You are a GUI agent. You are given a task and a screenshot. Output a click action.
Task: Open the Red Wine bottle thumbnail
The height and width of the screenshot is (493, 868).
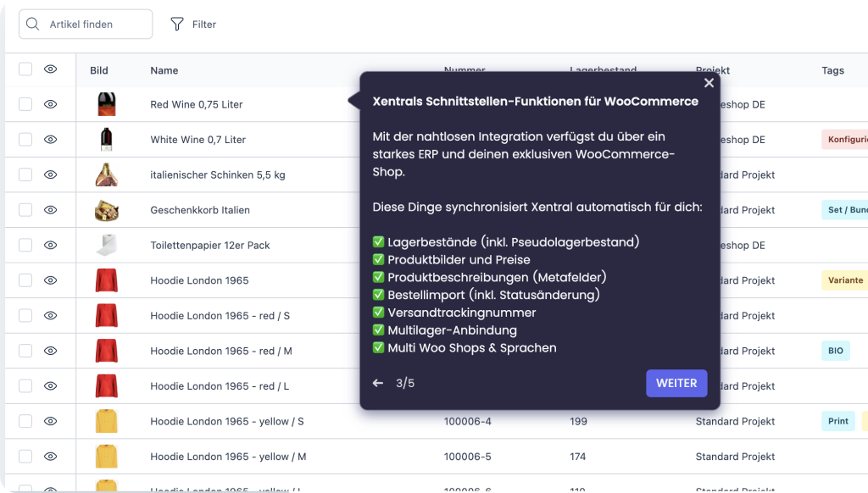106,104
